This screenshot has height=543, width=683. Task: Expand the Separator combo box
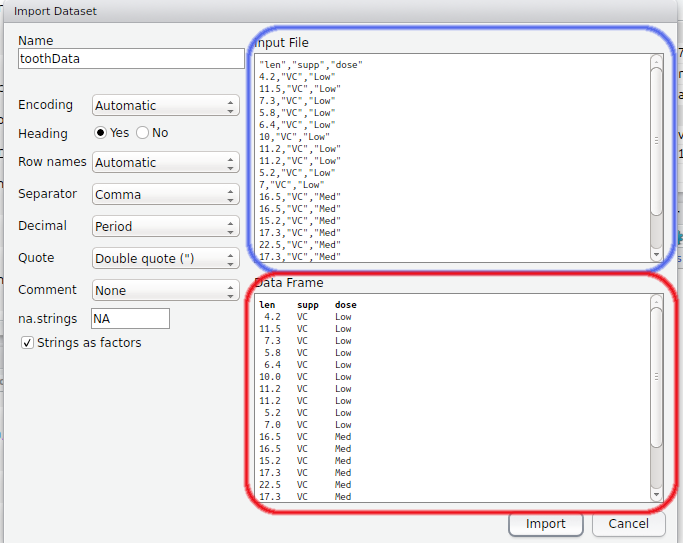[165, 194]
